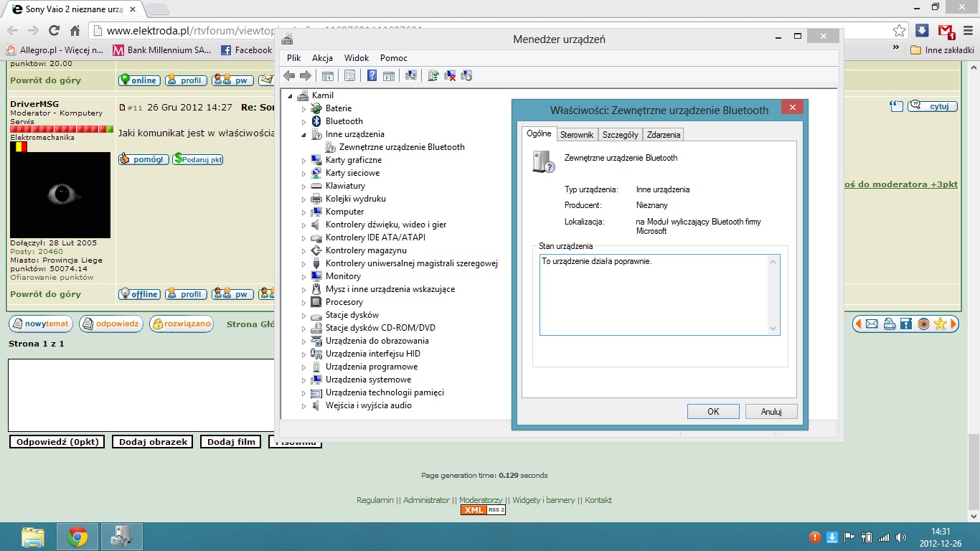The image size is (980, 551).
Task: Expand the Karty sieciowe node
Action: tap(303, 173)
